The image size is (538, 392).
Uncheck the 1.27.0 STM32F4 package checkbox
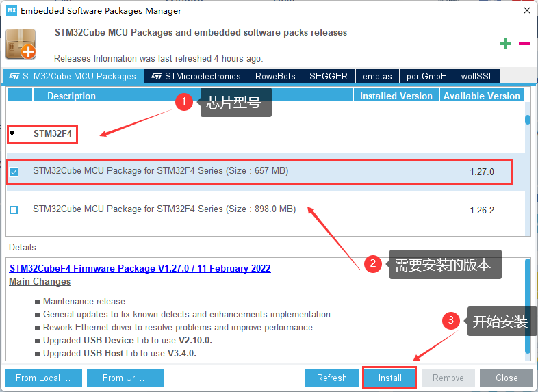14,172
